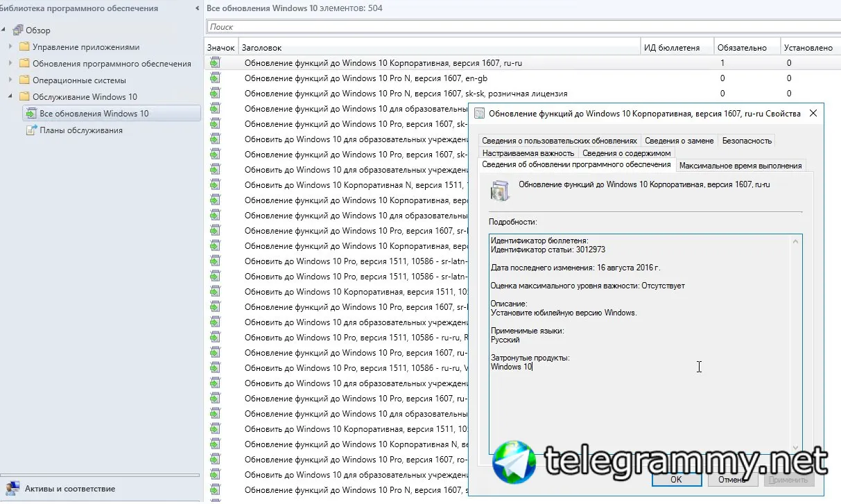Close the properties dialog with the X
This screenshot has height=504, width=841.
click(813, 113)
